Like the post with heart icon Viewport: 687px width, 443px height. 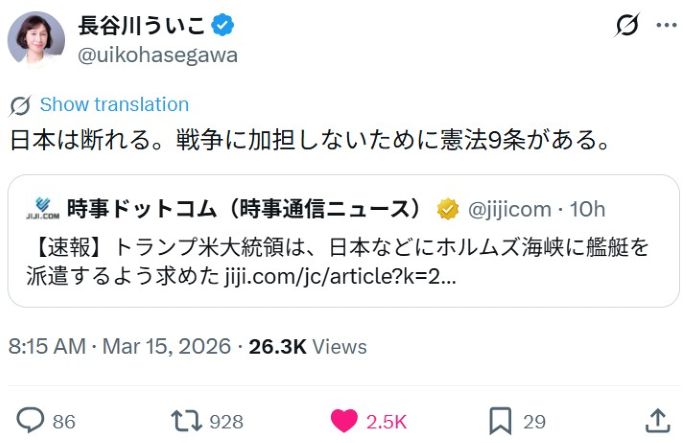pyautogui.click(x=344, y=421)
